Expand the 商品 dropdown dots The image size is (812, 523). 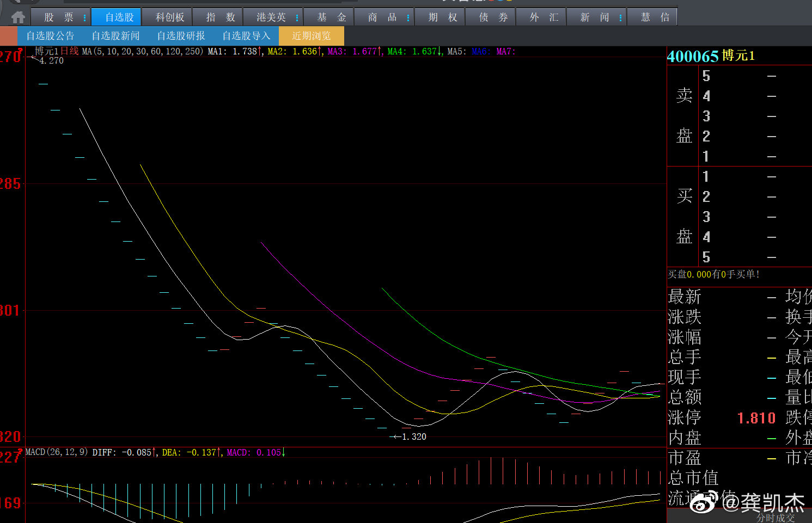[408, 18]
